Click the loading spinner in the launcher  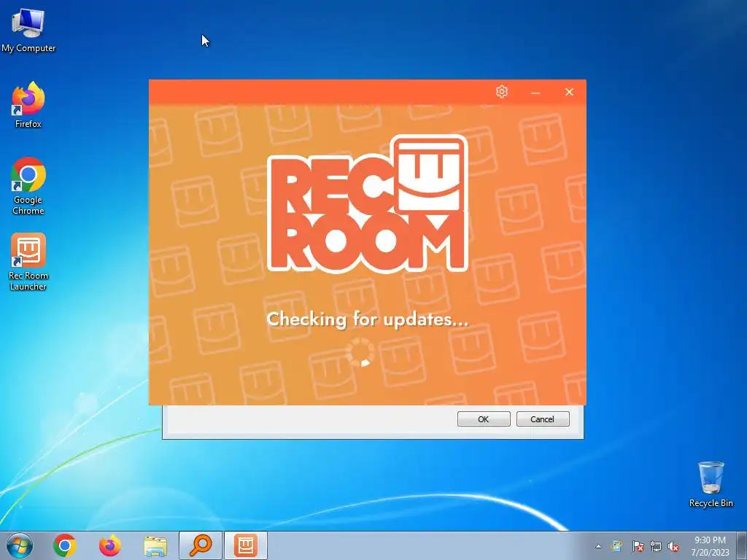click(x=360, y=352)
